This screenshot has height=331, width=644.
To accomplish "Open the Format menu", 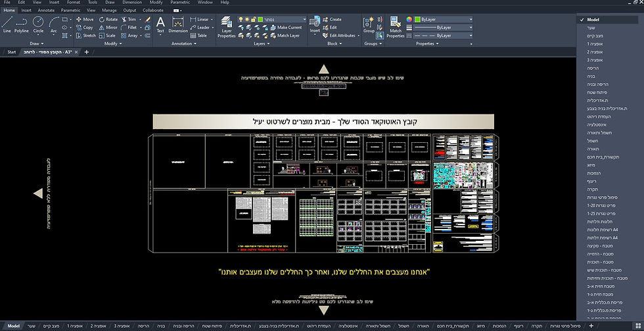I will tap(74, 3).
